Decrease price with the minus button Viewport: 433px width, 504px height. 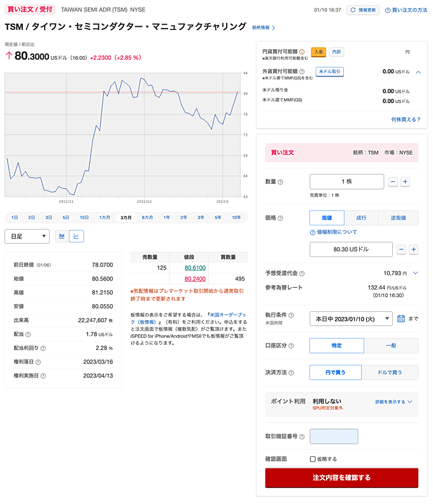[x=401, y=249]
